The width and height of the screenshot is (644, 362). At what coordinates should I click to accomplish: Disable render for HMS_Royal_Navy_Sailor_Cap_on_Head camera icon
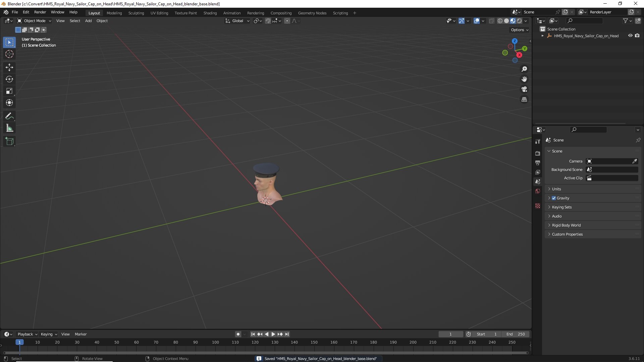tap(637, 36)
